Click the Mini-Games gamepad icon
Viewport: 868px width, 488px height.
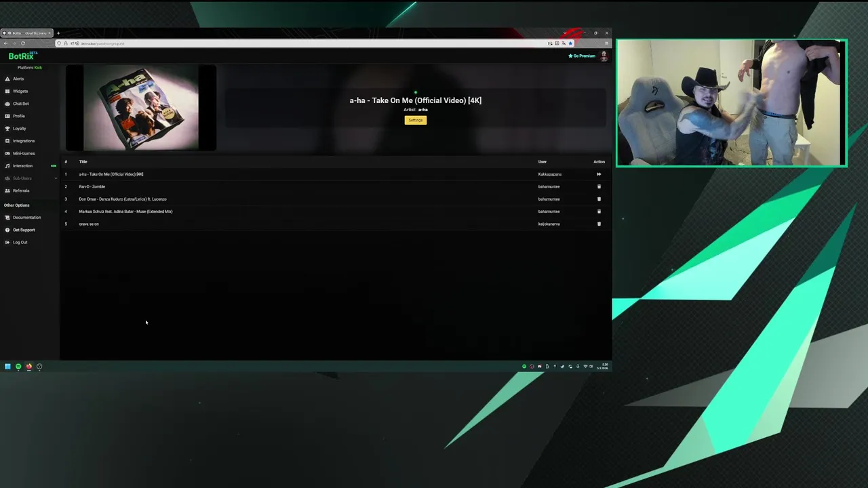[7, 153]
